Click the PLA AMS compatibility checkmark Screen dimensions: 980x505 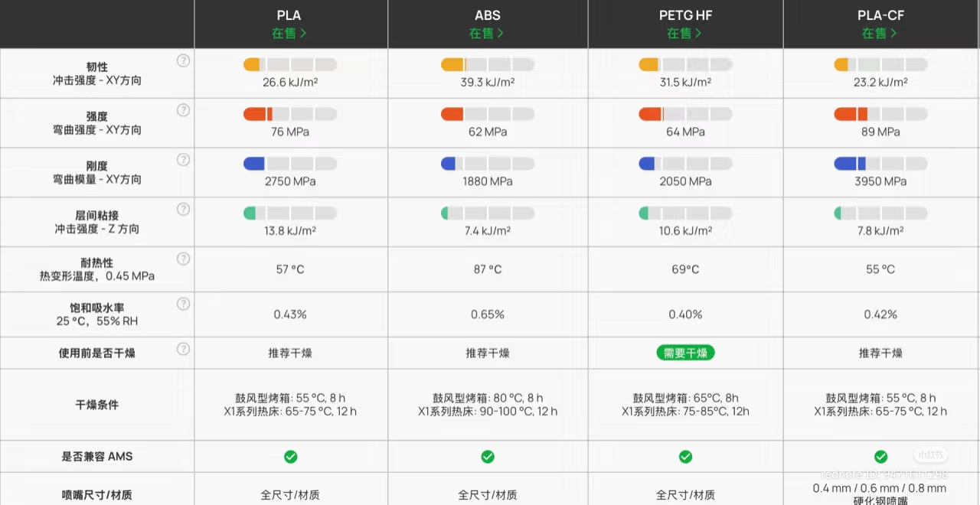click(x=291, y=457)
